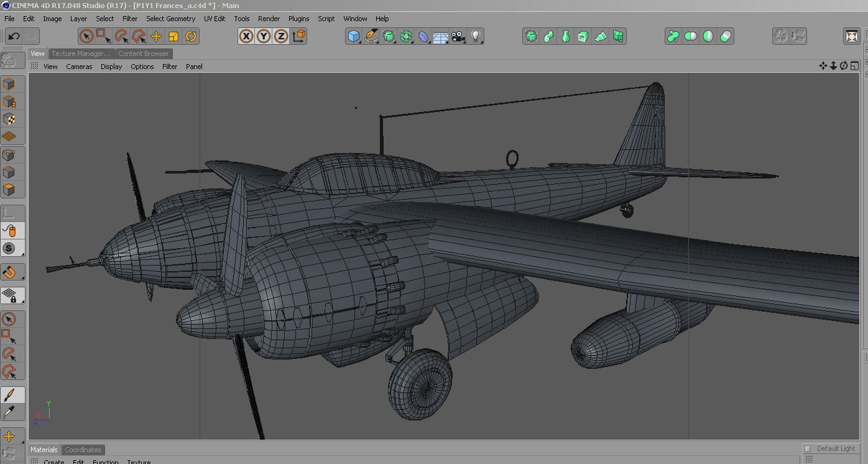Screen dimensions: 868x464
Task: Open the viewport Cameras menu
Action: pos(79,67)
